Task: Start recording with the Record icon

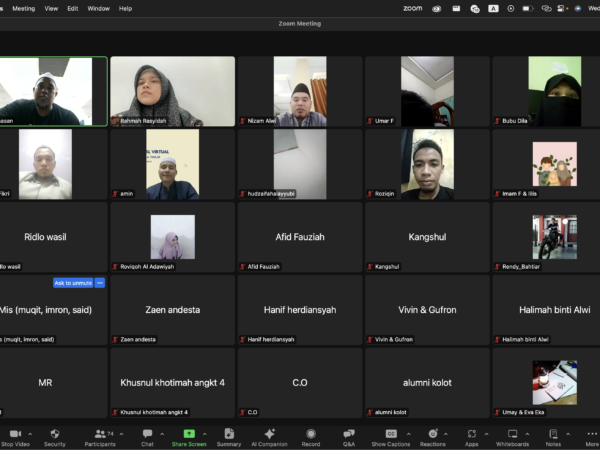Action: pyautogui.click(x=311, y=434)
